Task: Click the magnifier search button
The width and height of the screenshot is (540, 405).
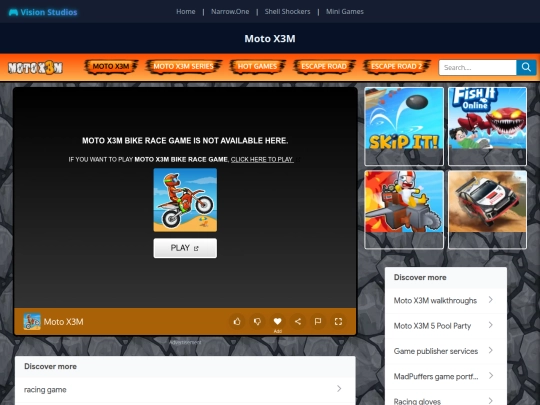Action: [526, 67]
